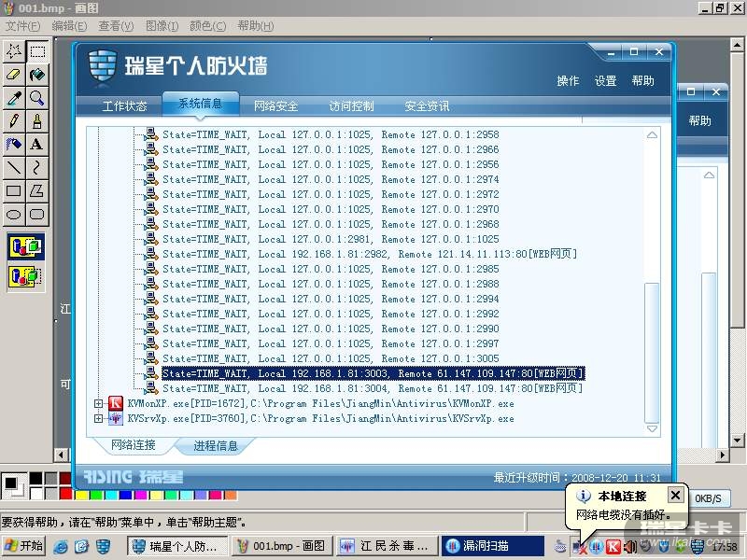Open 帮助 in the background Rising window
This screenshot has height=560, width=747.
[x=699, y=121]
